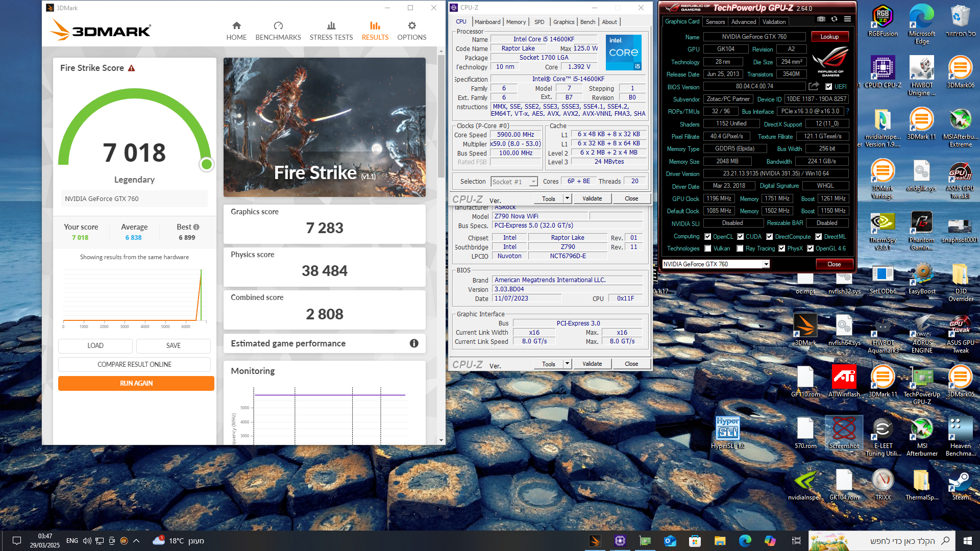Click the Lookup button in GPU-Z

829,37
